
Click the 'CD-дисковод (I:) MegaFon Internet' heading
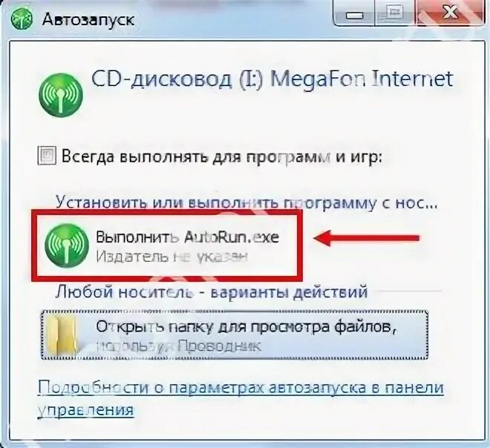(x=272, y=79)
